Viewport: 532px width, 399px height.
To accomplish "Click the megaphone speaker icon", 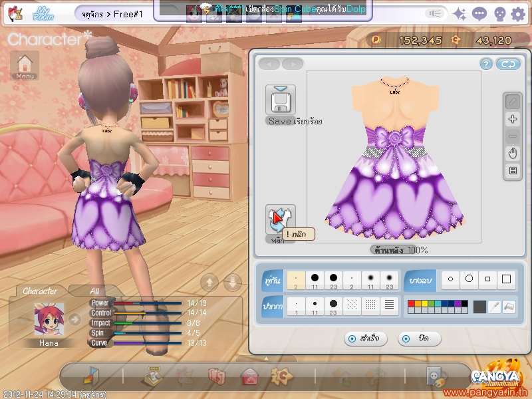I will 434,13.
